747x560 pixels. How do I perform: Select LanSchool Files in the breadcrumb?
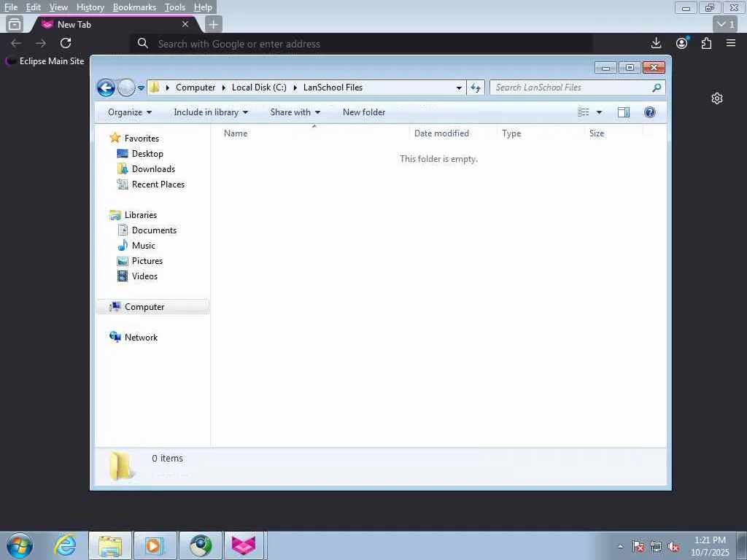point(333,87)
